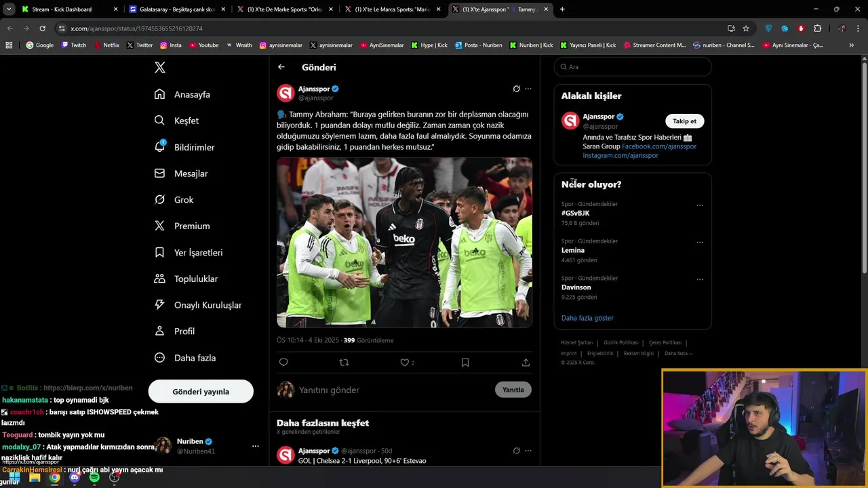Image resolution: width=868 pixels, height=488 pixels.
Task: Open File Explorer from the taskbar
Action: [x=35, y=477]
